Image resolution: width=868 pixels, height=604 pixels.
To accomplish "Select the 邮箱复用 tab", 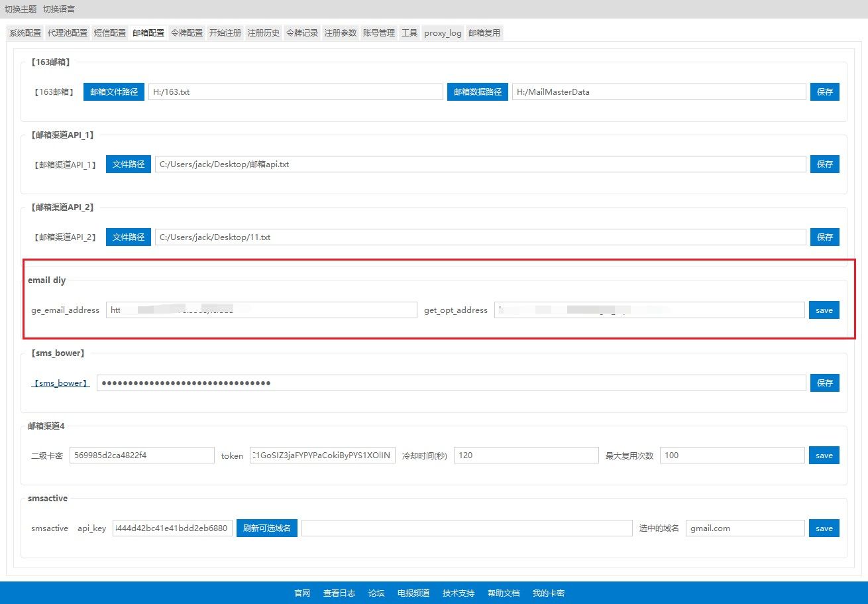I will (484, 33).
